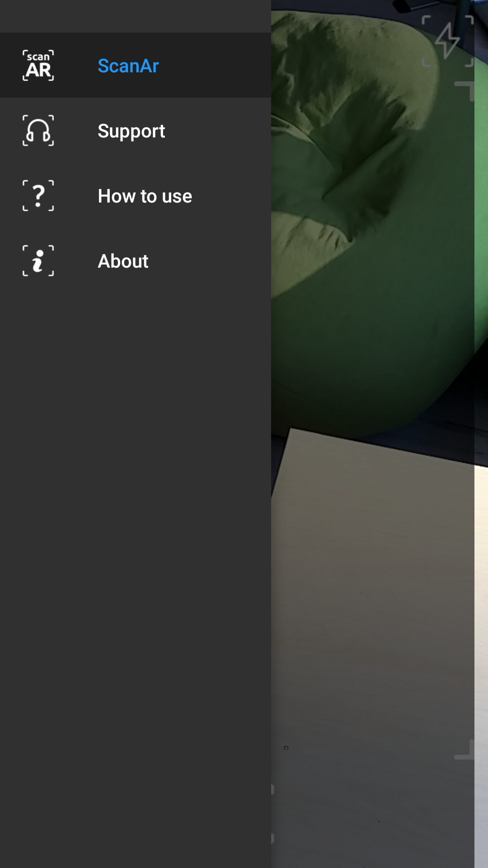Tap the ScanAr logo icon
Screen dimensions: 488x868
coord(38,66)
